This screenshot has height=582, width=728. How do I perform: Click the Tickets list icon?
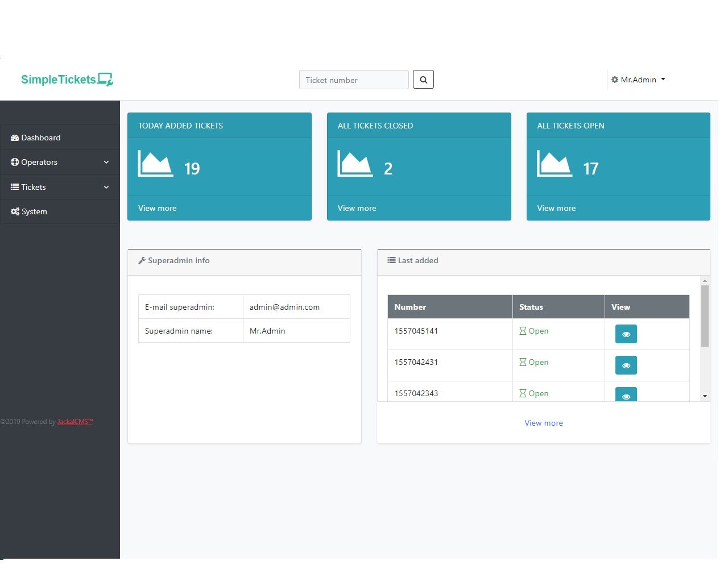[x=15, y=187]
